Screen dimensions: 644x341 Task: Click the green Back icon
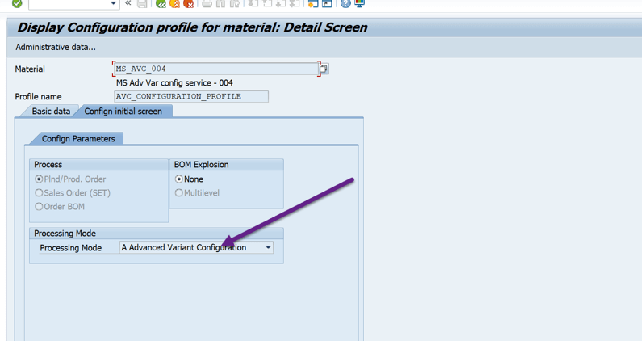(161, 4)
